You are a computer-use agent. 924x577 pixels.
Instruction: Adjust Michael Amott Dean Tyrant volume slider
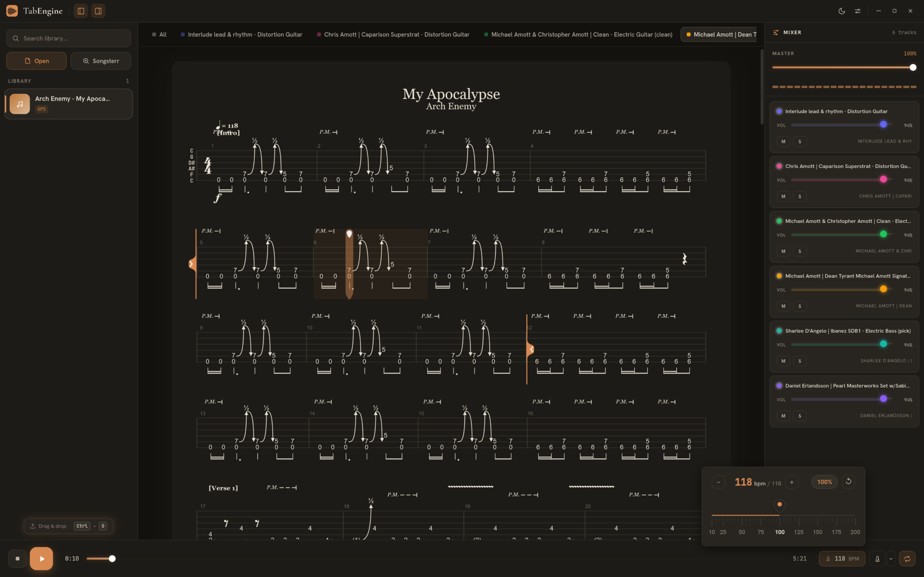point(841,289)
